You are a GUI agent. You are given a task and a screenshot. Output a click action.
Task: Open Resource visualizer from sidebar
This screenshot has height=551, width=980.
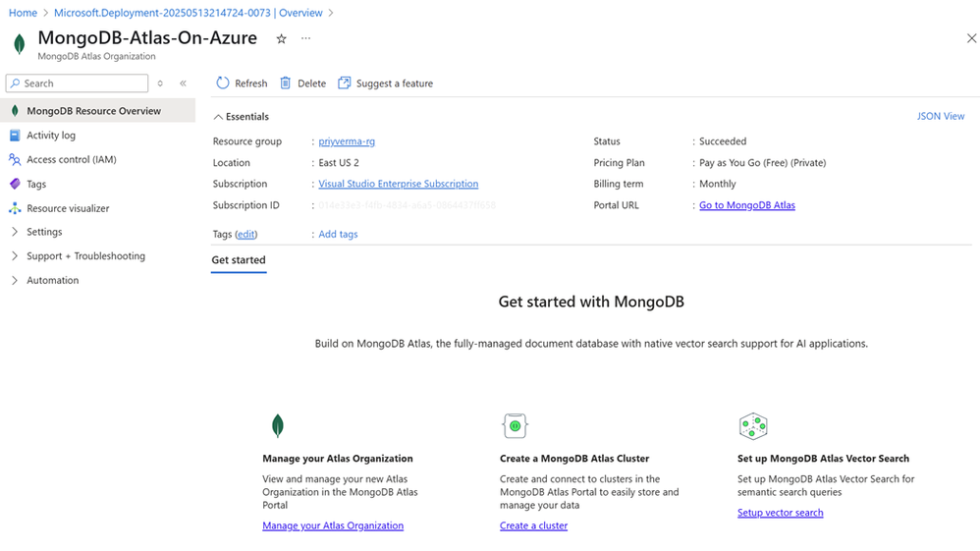click(68, 208)
